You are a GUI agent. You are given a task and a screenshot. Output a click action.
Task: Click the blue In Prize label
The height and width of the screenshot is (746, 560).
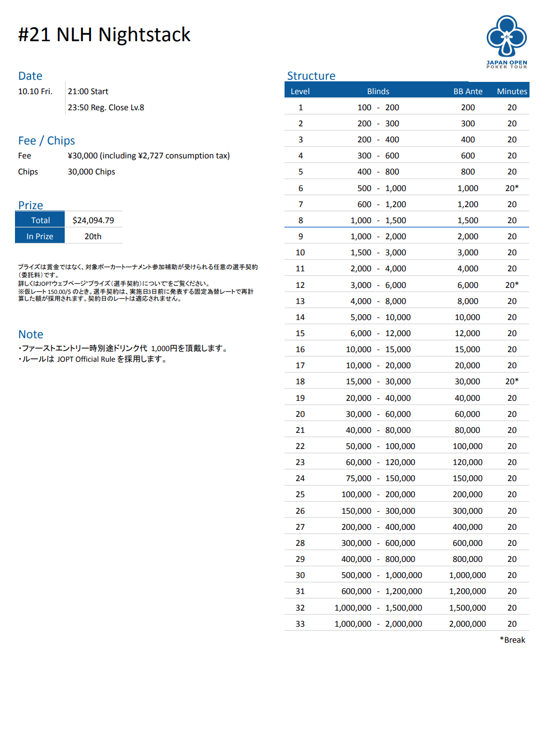pos(40,237)
